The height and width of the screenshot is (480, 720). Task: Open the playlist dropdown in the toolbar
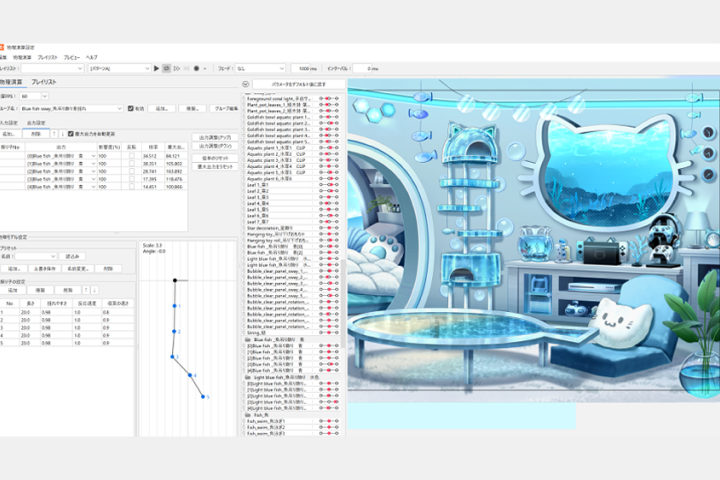(x=52, y=68)
